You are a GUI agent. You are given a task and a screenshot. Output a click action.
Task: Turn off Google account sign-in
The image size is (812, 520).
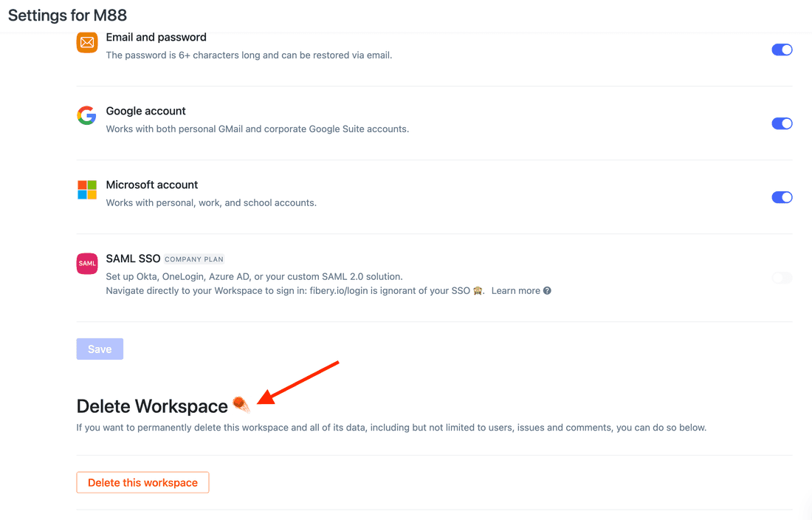[782, 123]
